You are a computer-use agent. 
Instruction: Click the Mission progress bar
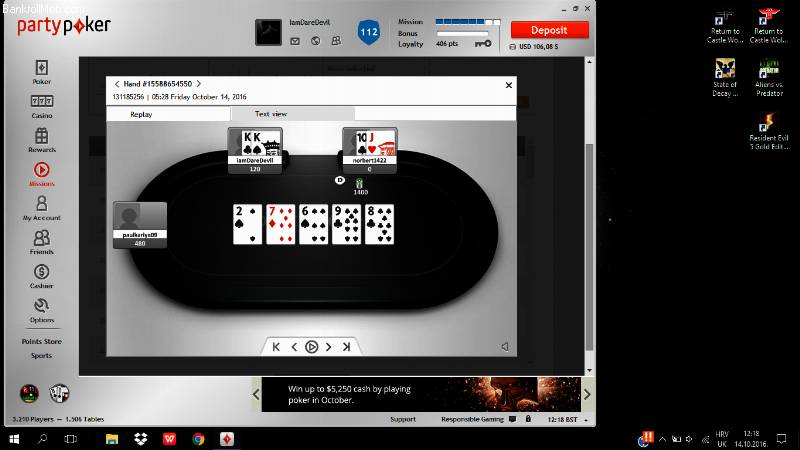point(468,22)
